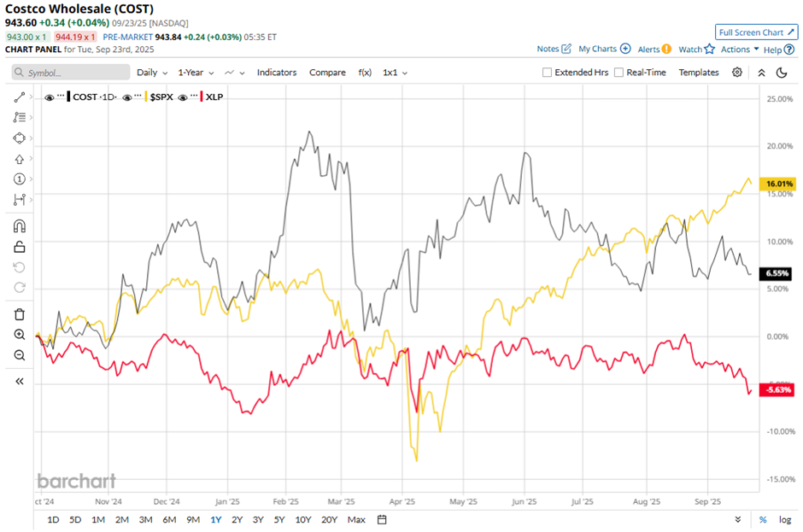The height and width of the screenshot is (532, 803).
Task: Toggle $SPX series visibility eye
Action: [x=127, y=97]
